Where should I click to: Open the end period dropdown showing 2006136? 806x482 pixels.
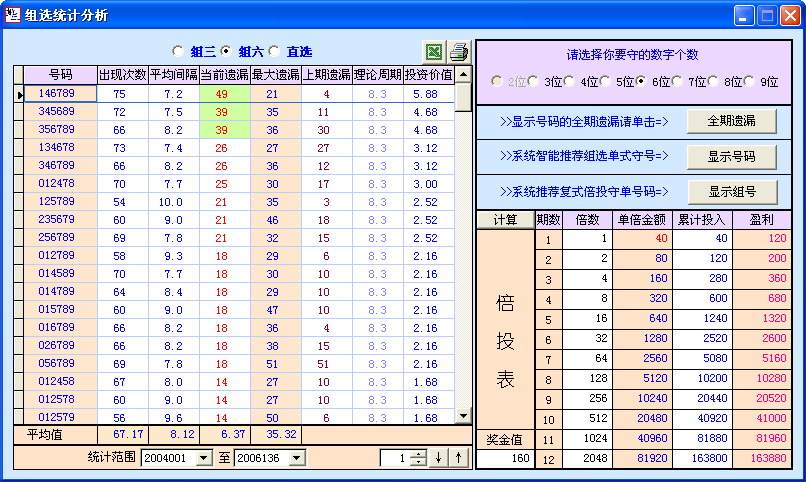click(x=297, y=458)
